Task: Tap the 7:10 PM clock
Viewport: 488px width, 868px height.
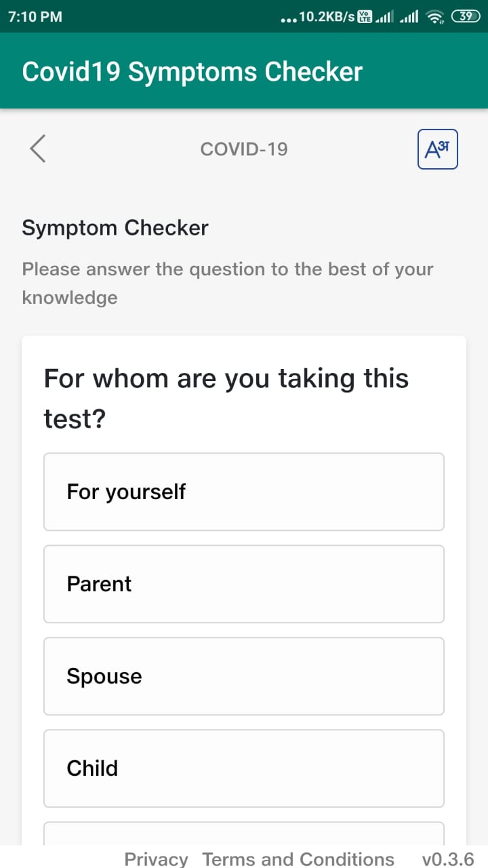Action: point(35,17)
